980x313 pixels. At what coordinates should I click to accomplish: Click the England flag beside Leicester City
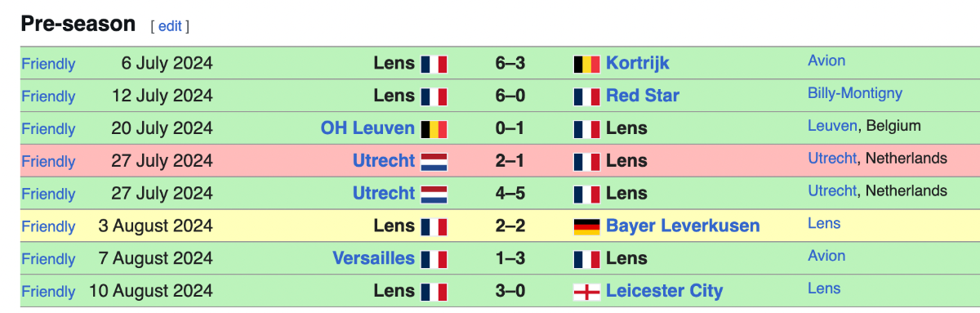tap(587, 292)
